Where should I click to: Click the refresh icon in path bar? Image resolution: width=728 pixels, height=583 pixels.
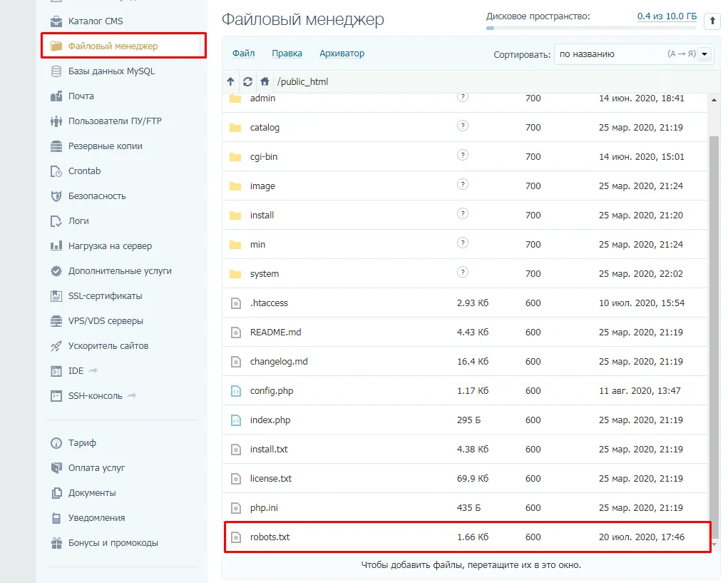[247, 81]
